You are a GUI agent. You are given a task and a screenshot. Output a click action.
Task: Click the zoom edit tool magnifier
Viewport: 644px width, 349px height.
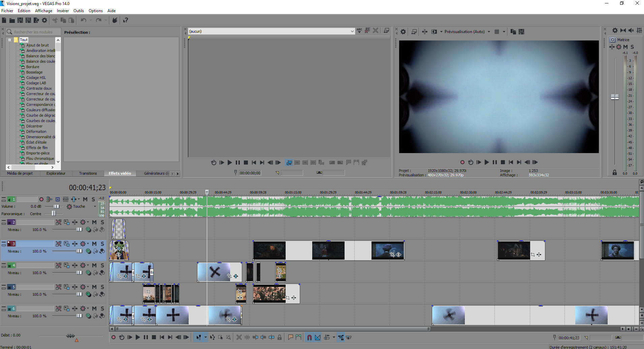pos(228,337)
